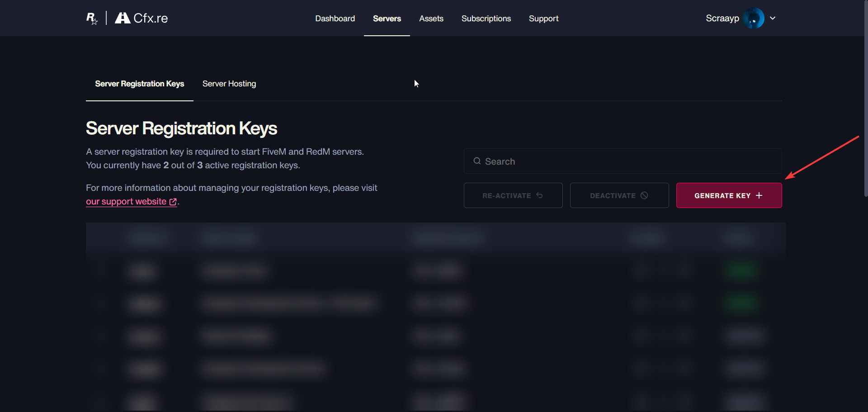
Task: Open the Cfx.re home logo
Action: 142,18
